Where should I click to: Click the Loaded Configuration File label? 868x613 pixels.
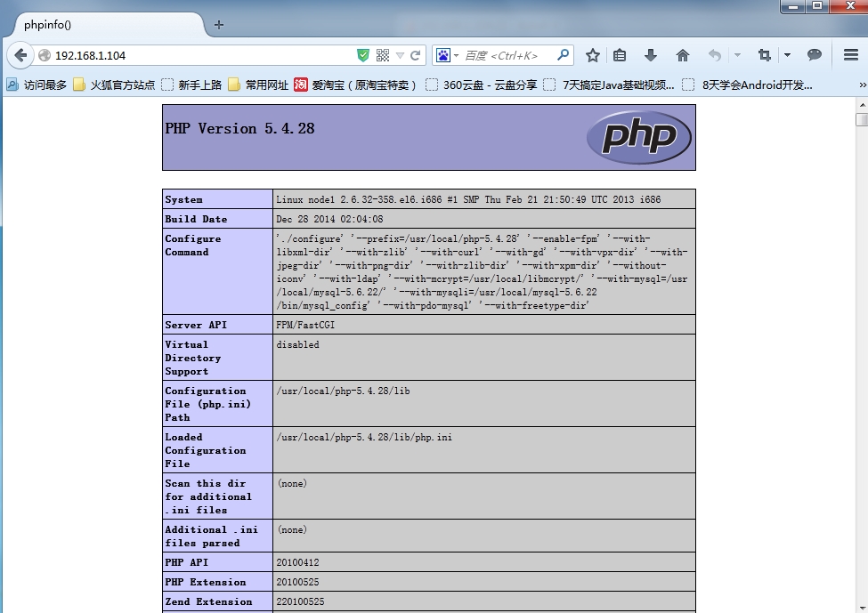coord(206,450)
